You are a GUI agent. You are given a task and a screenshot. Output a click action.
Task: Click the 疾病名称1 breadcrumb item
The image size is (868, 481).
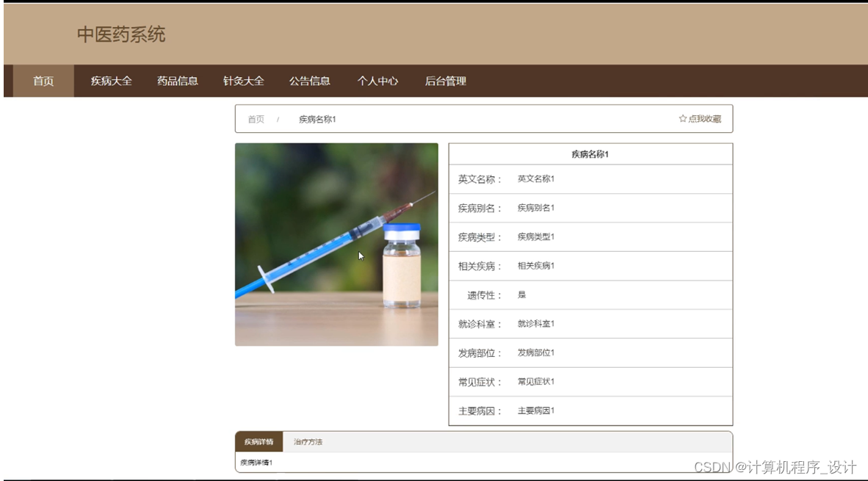point(317,119)
